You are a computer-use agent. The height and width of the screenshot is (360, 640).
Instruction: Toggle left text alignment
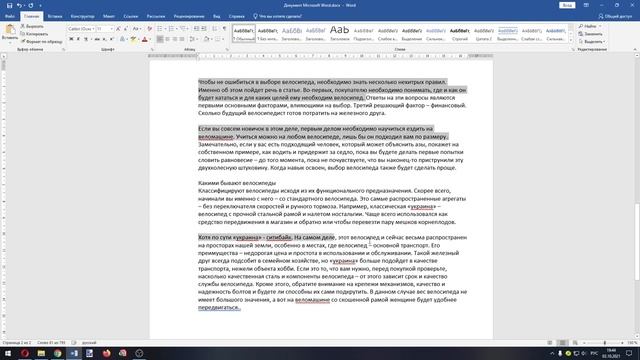(x=160, y=39)
